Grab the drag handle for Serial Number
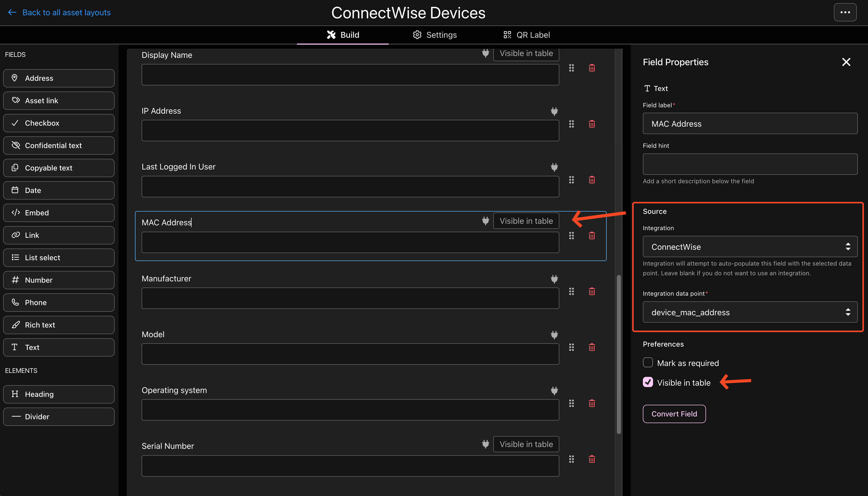 (572, 459)
